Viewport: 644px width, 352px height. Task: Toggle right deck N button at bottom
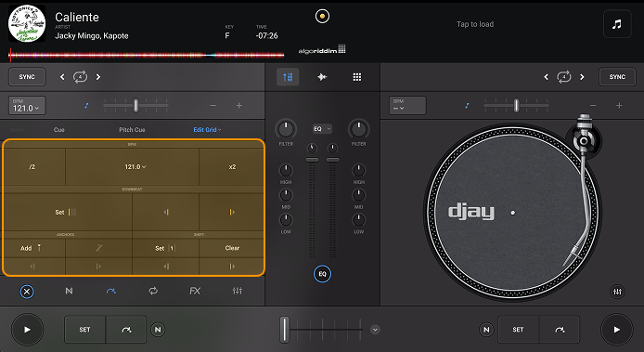(486, 330)
